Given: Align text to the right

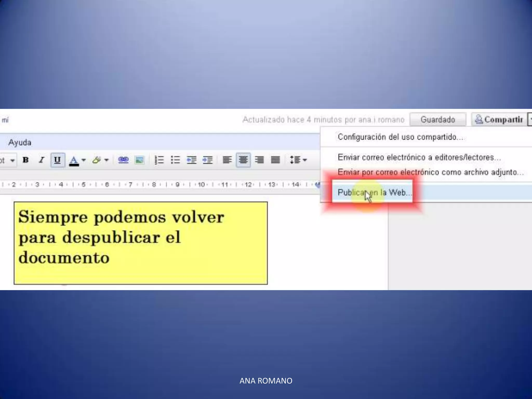Looking at the screenshot, I should point(259,160).
